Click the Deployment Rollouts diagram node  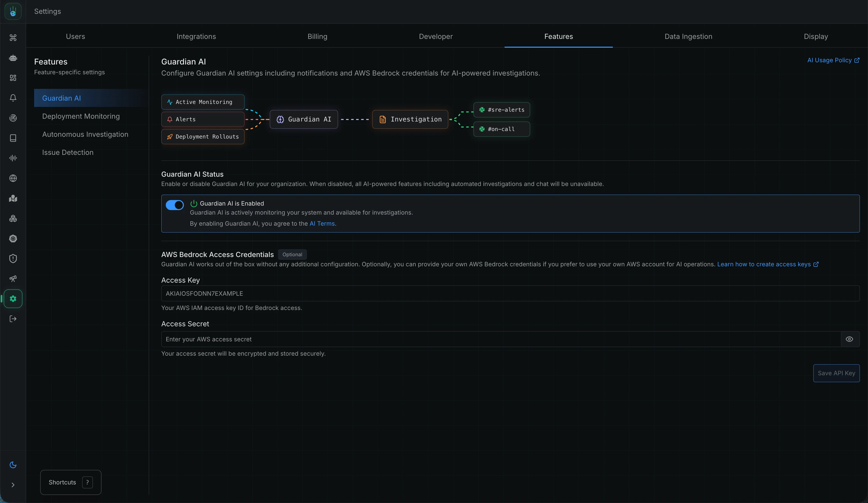(x=203, y=137)
